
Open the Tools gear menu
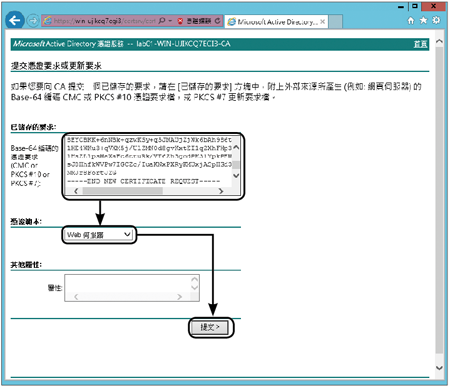(436, 20)
